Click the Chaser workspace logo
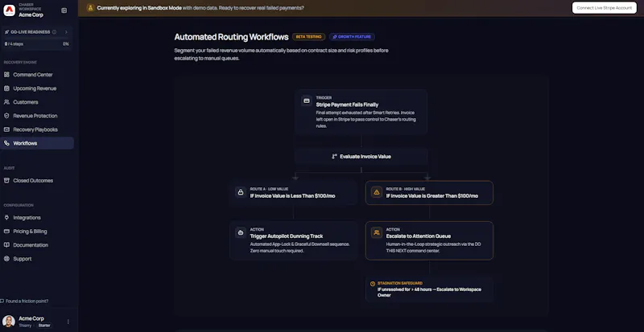Image resolution: width=644 pixels, height=332 pixels. (x=9, y=10)
